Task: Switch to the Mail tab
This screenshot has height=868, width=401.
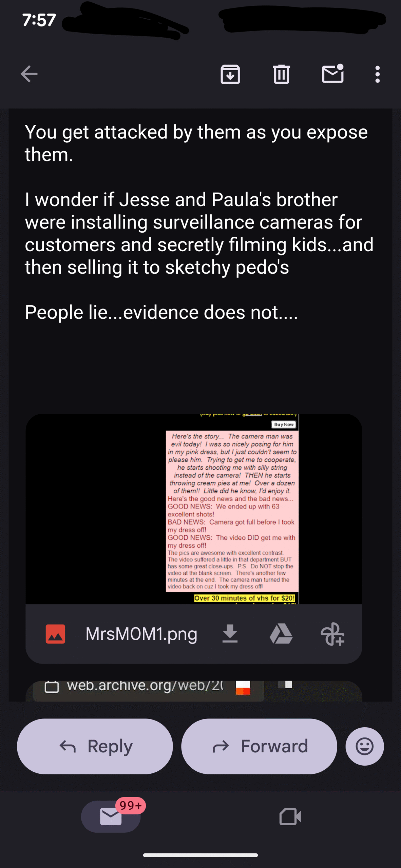Action: (111, 816)
